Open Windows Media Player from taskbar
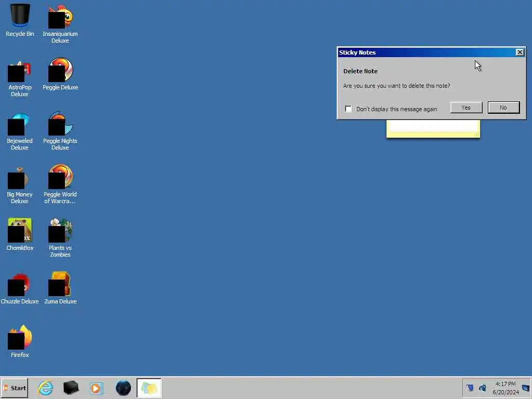Screen dimensions: 532x399 coord(97,388)
